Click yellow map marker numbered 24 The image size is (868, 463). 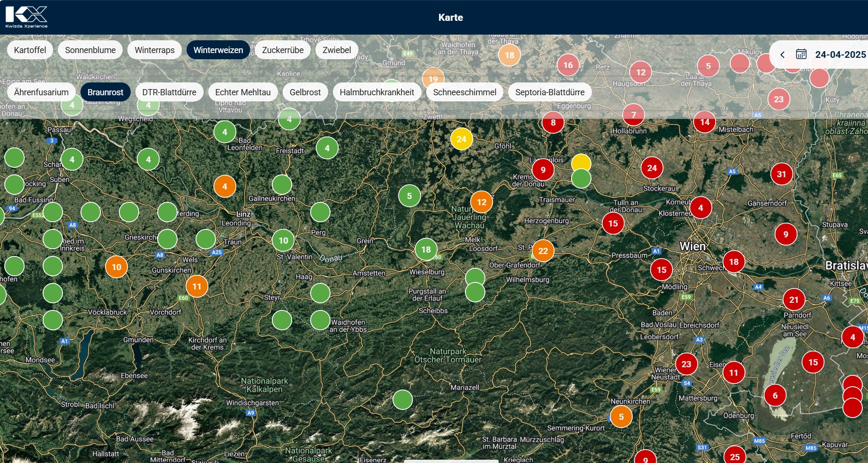[461, 139]
